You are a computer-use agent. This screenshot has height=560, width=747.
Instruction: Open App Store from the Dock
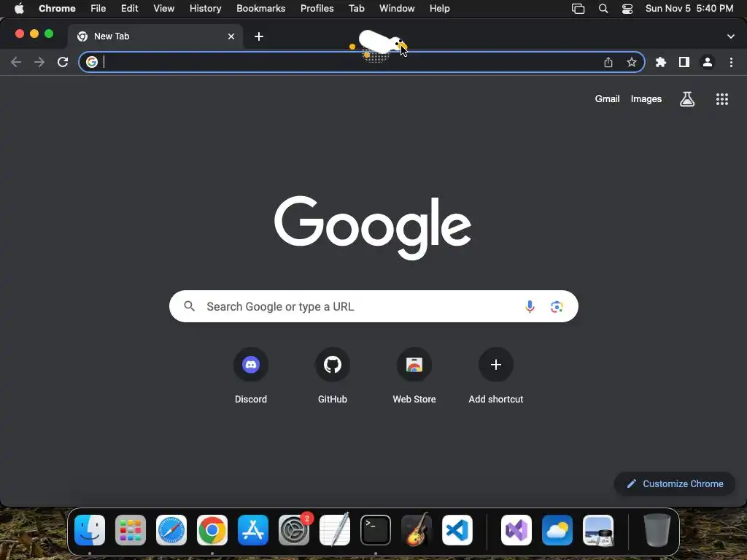[253, 529]
